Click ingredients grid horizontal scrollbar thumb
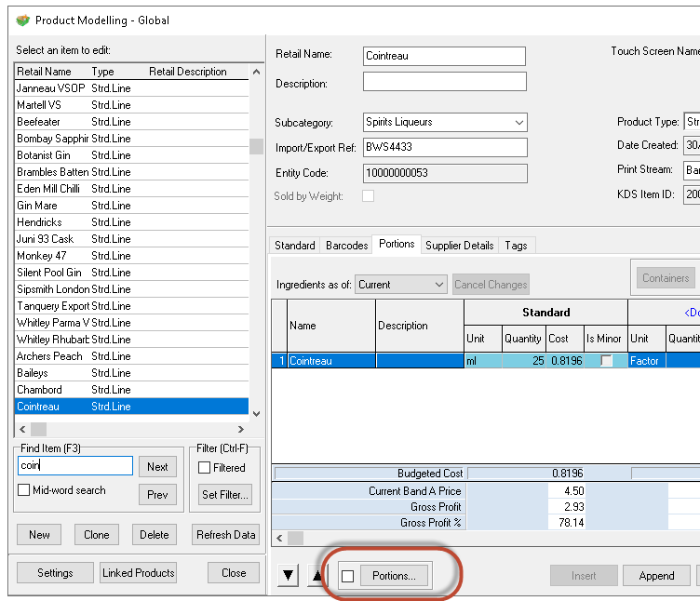The image size is (700, 601). coord(295,538)
